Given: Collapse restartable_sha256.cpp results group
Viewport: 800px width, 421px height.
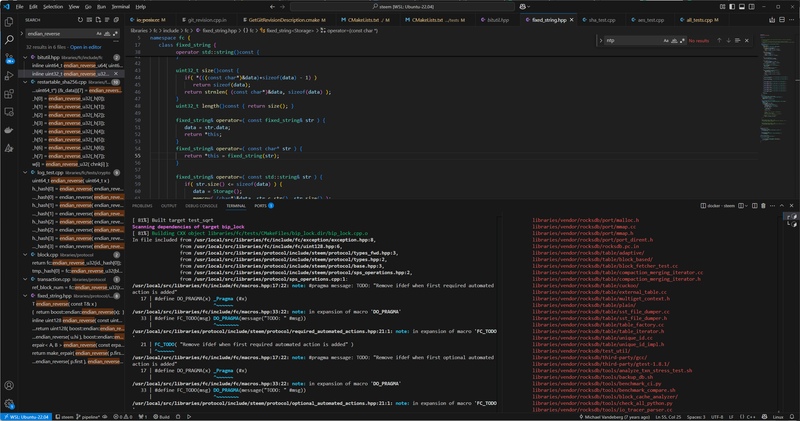Looking at the screenshot, I should coord(25,82).
